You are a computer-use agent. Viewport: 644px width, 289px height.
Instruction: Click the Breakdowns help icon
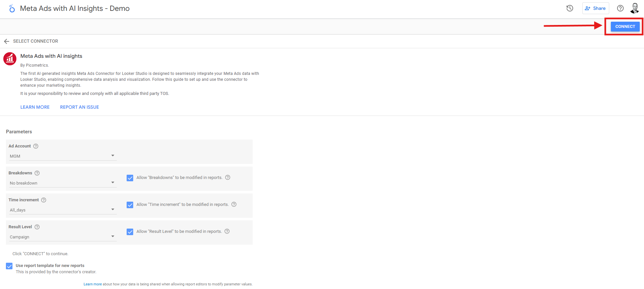[37, 173]
